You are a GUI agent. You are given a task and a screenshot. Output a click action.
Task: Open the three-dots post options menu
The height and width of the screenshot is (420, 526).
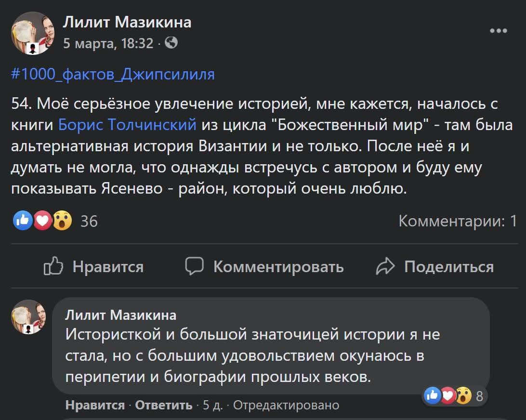click(498, 31)
